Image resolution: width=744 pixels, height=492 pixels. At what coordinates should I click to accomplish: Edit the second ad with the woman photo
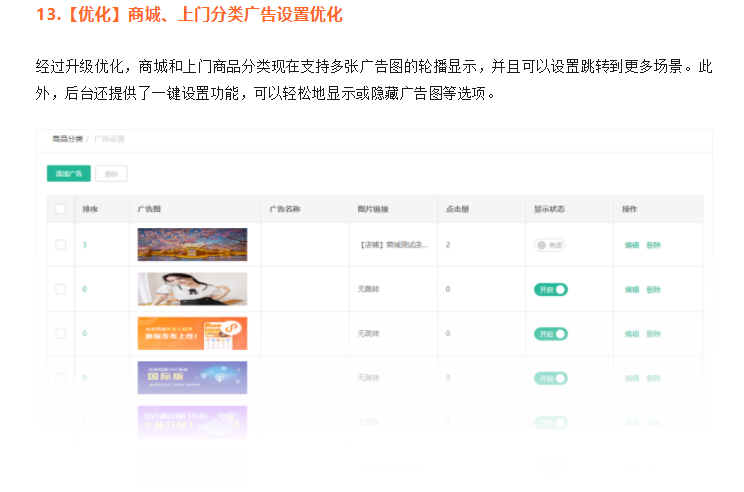631,289
